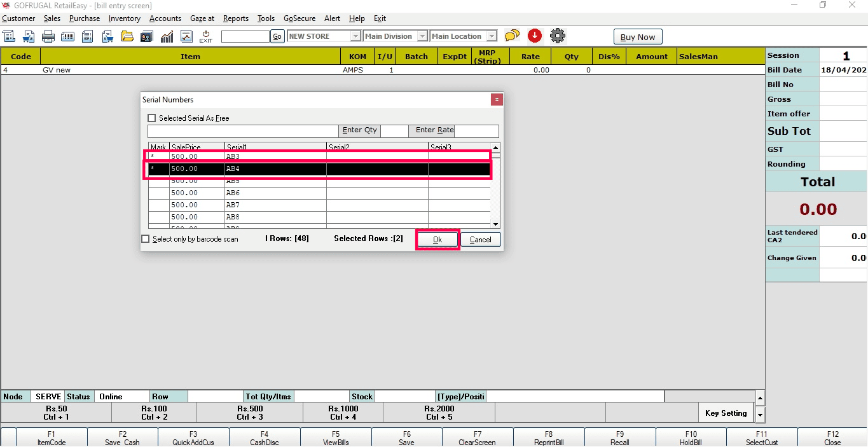Open the sales cart document icon
The image size is (868, 447).
coord(29,36)
